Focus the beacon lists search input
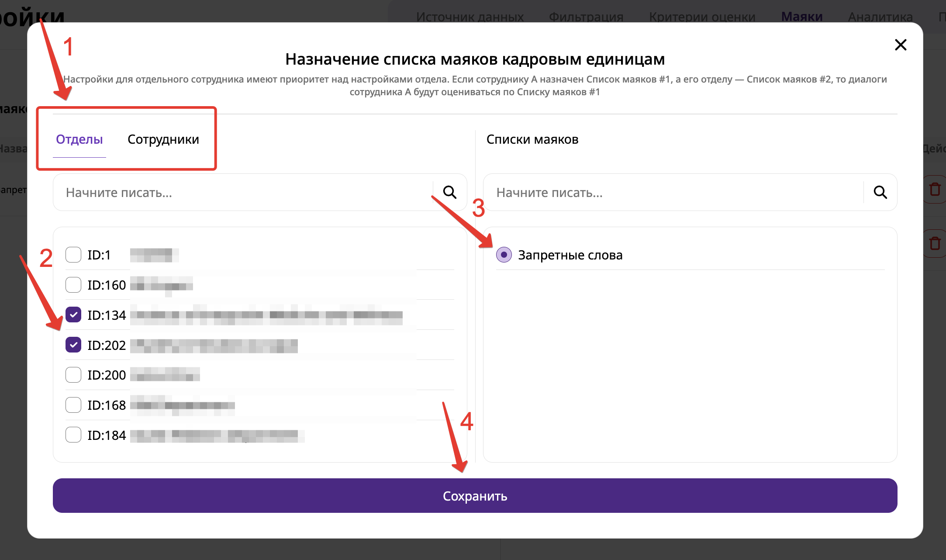 pos(673,193)
